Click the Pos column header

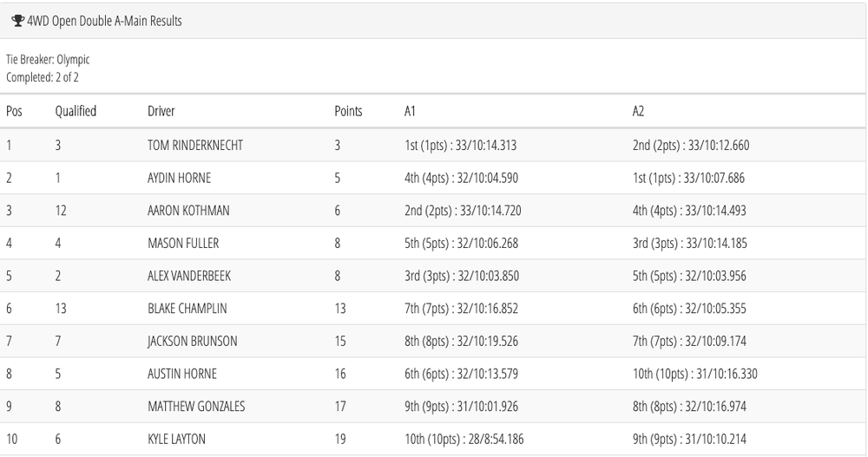[x=14, y=111]
